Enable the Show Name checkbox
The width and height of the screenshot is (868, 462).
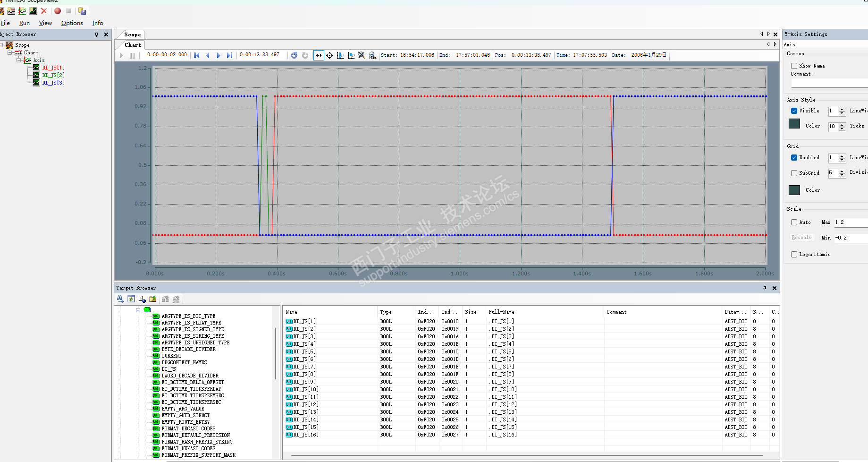point(794,66)
